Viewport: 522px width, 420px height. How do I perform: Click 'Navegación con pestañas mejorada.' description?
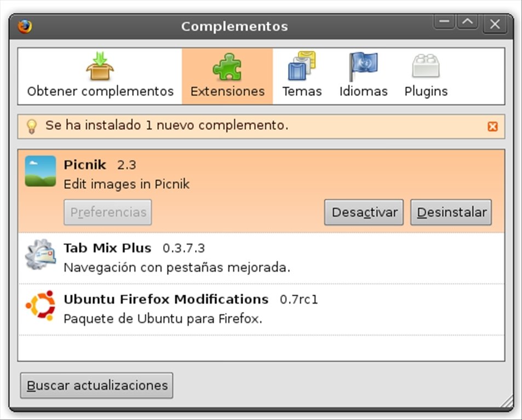coord(177,268)
